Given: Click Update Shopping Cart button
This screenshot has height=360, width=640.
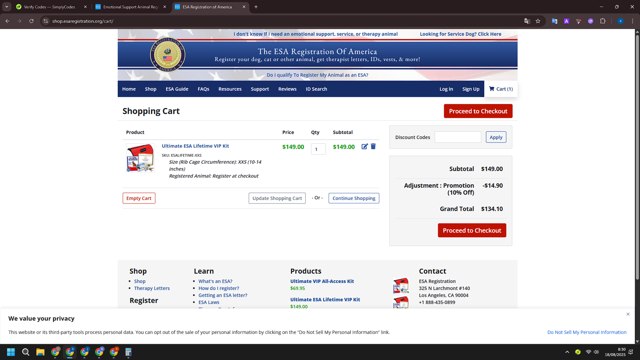Looking at the screenshot, I should pos(277,198).
